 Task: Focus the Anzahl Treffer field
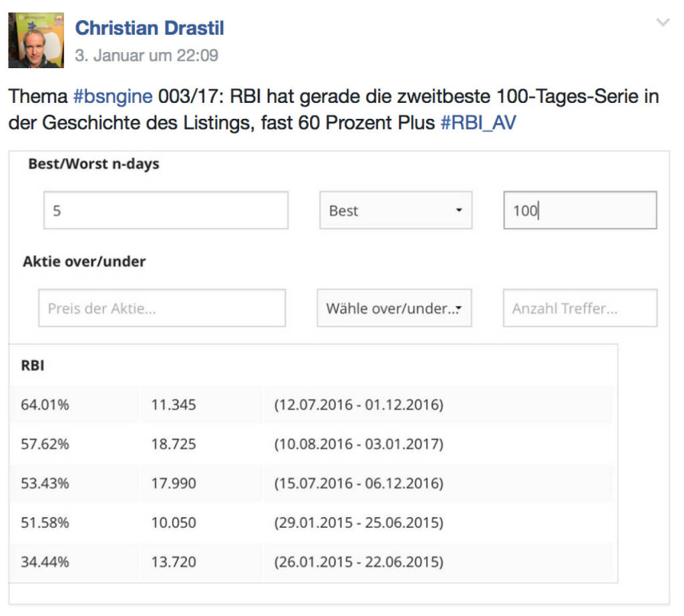pos(580,308)
